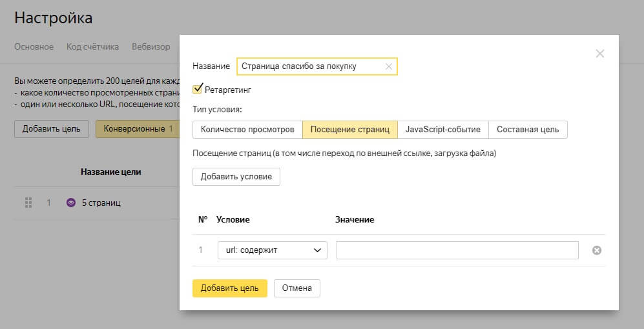644x329 pixels.
Task: Open the Вебвизор tab
Action: (x=151, y=46)
